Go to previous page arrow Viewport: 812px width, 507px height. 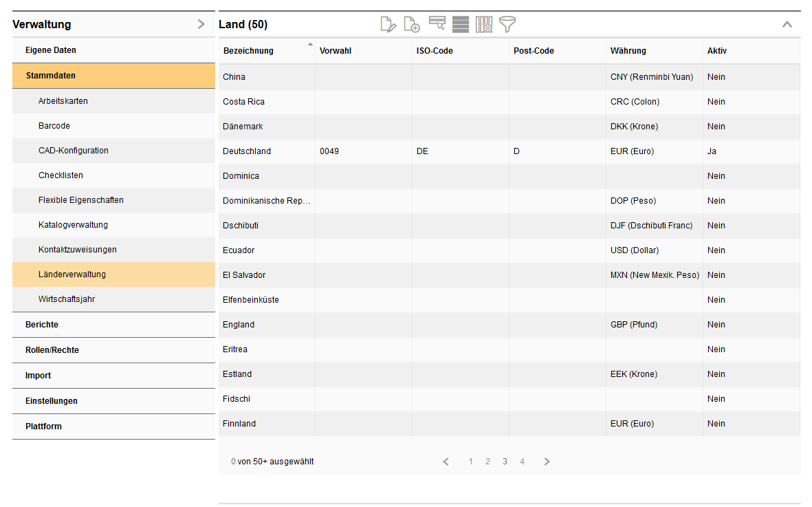446,462
